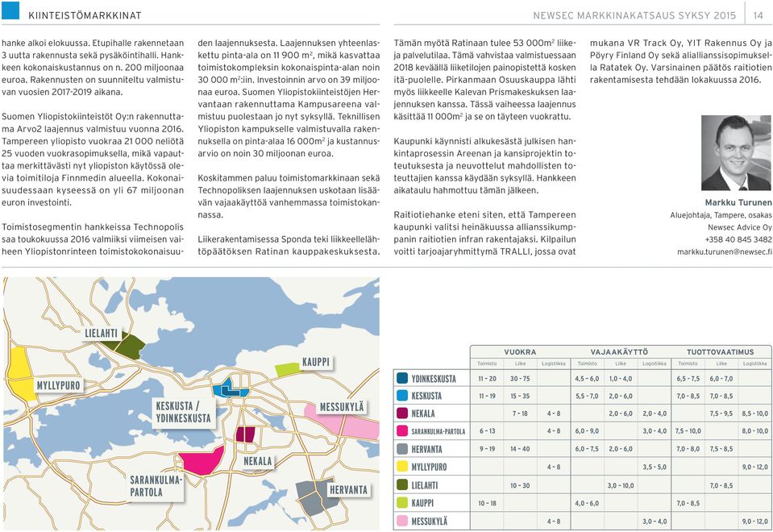Click the MYLLYPURO map label
The height and width of the screenshot is (532, 773).
(x=58, y=385)
